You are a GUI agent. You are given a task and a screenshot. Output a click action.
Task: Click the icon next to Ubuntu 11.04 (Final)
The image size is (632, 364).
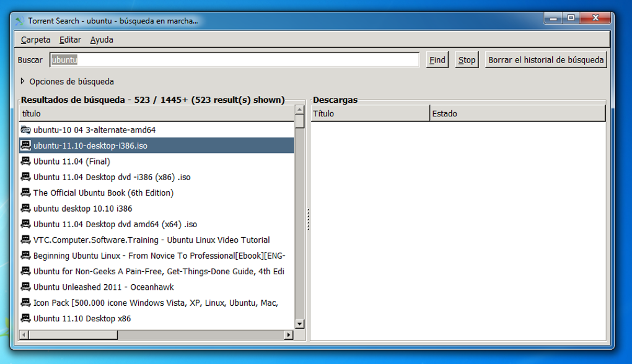tap(26, 161)
